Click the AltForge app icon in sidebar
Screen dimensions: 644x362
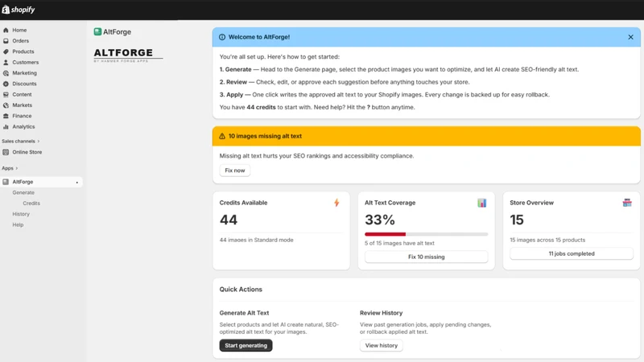(6, 182)
